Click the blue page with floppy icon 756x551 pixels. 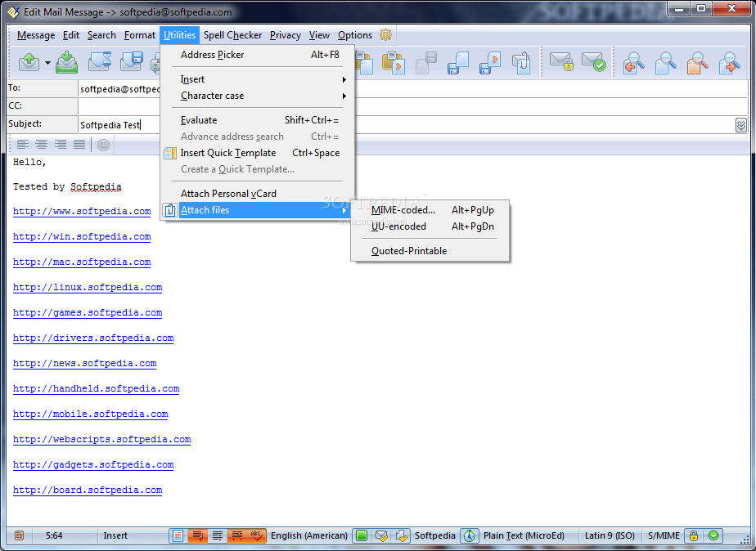pos(458,63)
